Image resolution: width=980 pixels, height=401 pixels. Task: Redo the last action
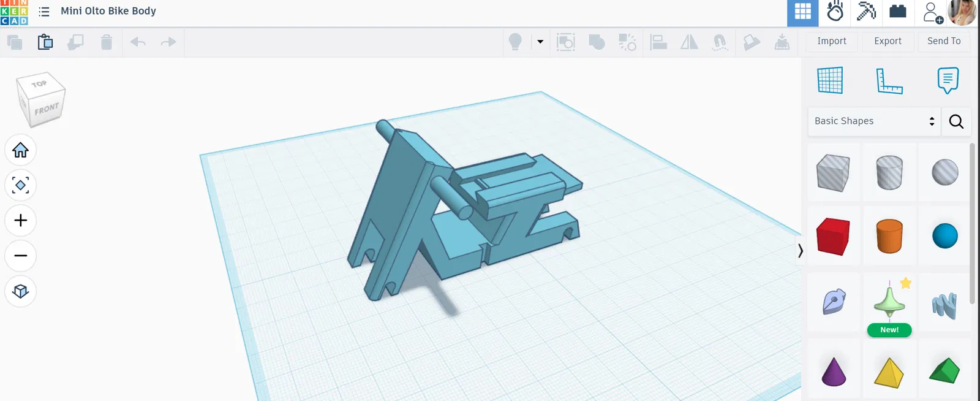click(x=168, y=42)
